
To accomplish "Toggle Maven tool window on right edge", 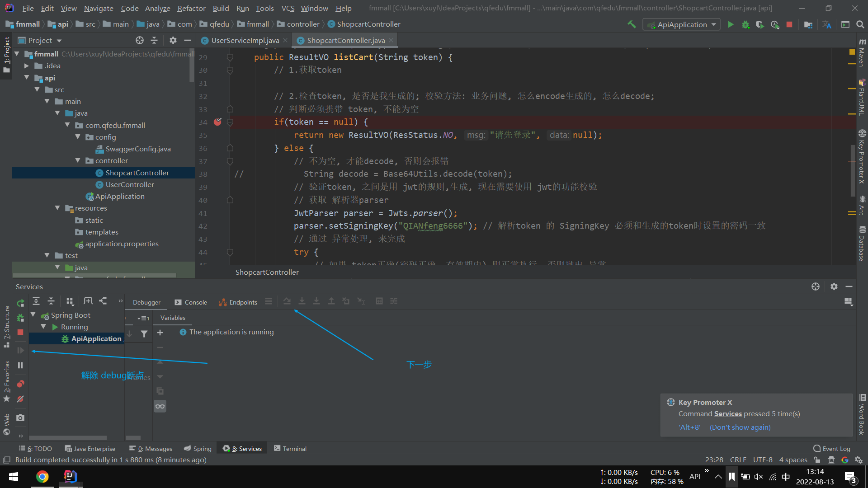I will pos(862,52).
